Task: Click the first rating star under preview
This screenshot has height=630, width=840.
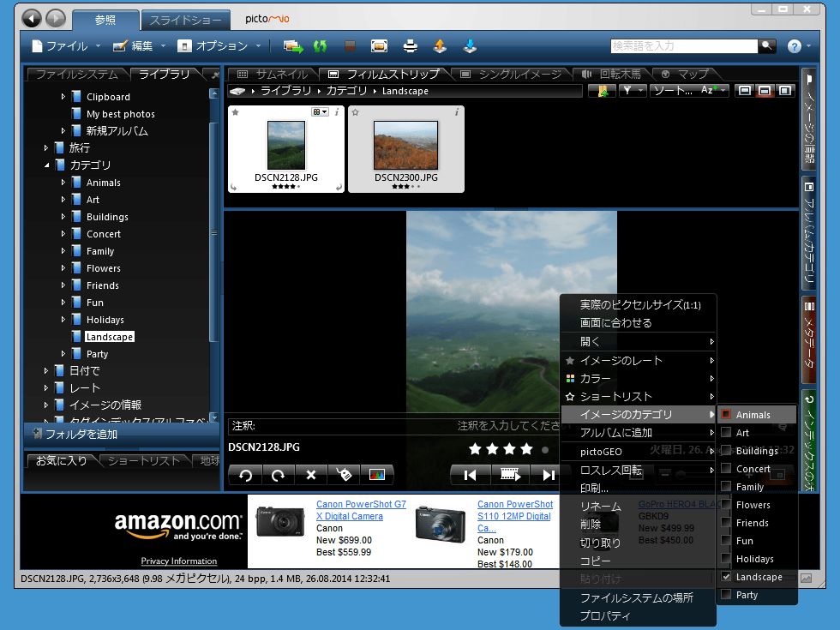Action: [x=475, y=449]
